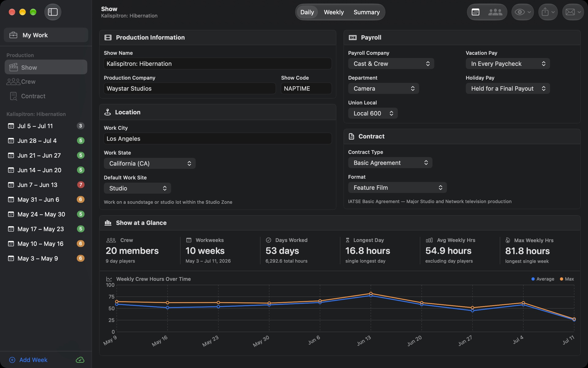
Task: Open the Default Work Site Studio dropdown
Action: [137, 188]
